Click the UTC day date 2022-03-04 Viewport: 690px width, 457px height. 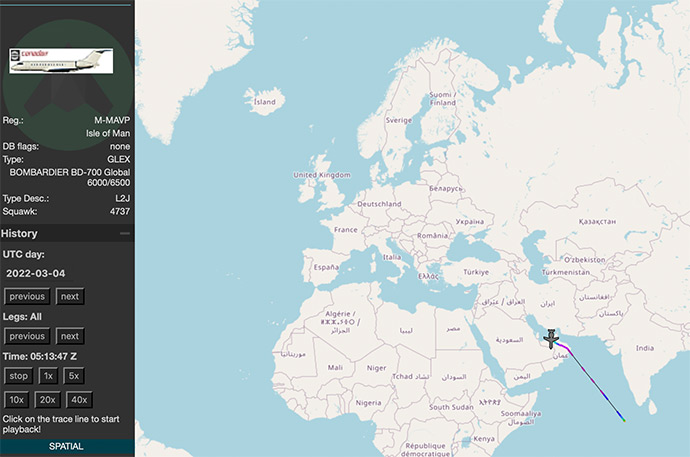[36, 273]
